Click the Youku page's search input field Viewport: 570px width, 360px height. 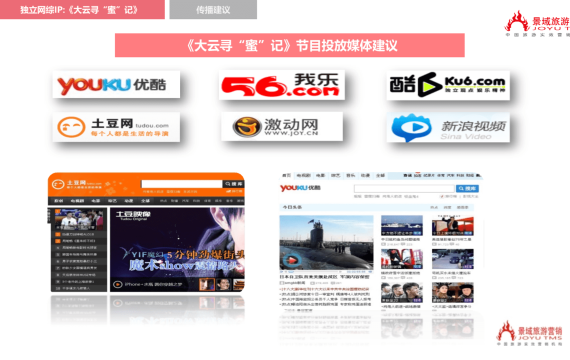coord(404,188)
